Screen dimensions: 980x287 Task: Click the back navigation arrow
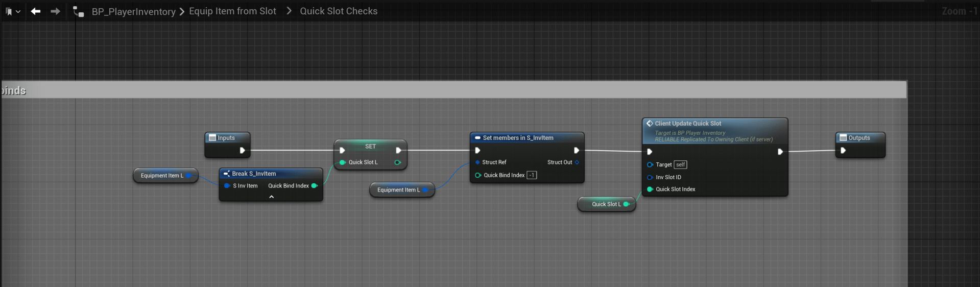[35, 11]
